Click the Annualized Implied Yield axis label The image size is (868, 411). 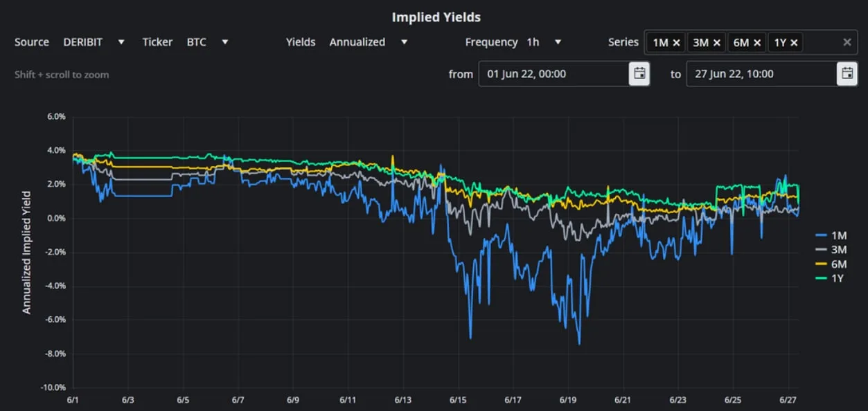pos(26,253)
